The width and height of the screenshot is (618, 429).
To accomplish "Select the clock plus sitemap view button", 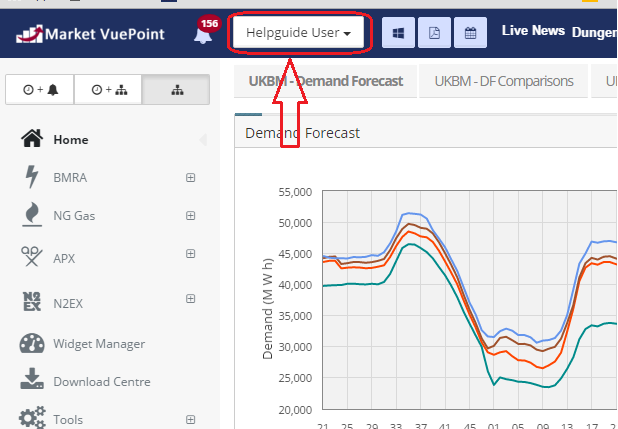I will click(x=108, y=90).
